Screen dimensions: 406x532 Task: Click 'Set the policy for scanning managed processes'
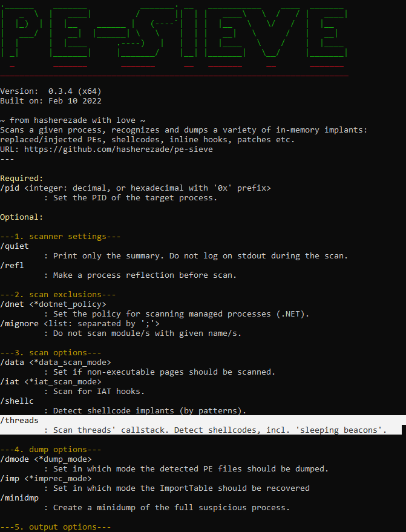181,314
